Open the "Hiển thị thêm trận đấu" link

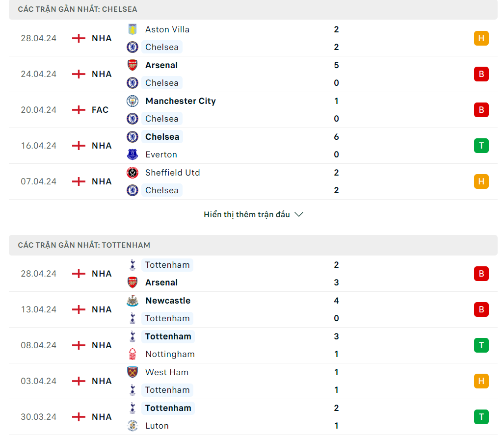[246, 215]
